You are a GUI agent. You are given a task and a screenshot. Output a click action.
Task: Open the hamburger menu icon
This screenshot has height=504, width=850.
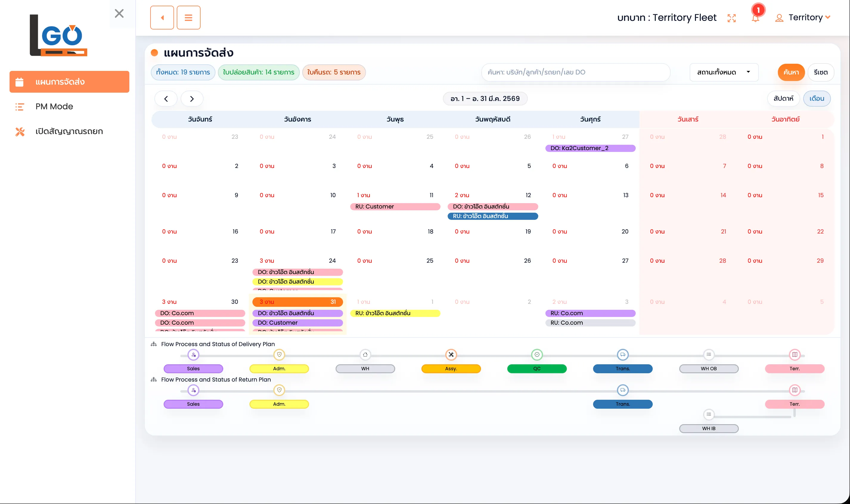point(189,17)
